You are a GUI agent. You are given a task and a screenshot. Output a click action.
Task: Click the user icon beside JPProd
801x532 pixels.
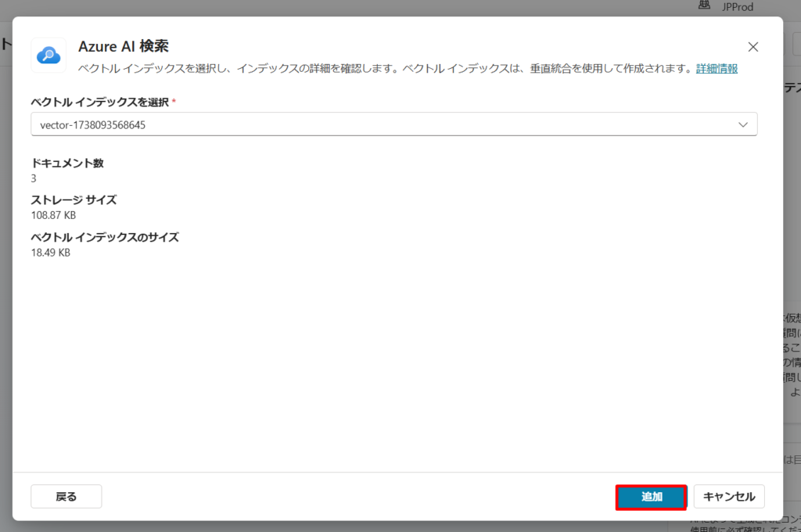pyautogui.click(x=705, y=5)
